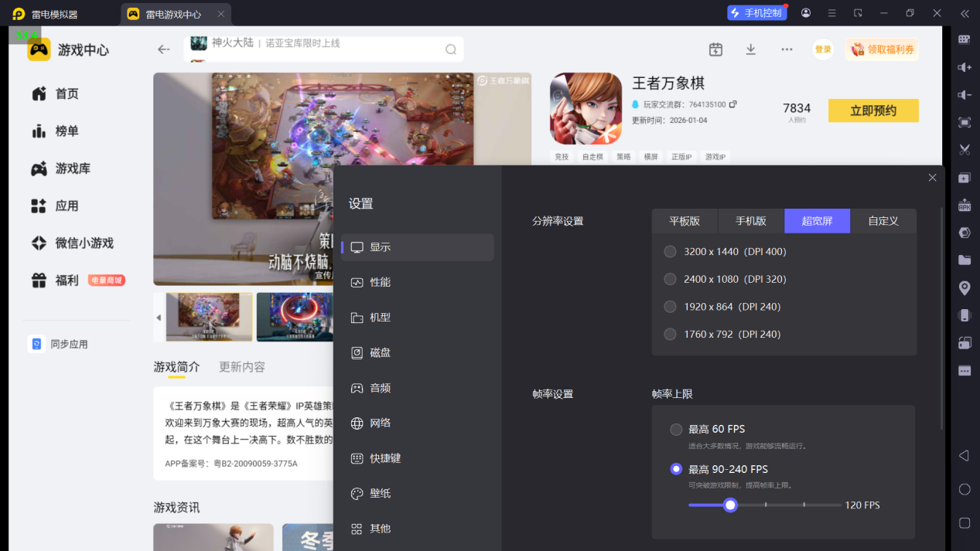Switch resolution preset to 手机版 tab
980x551 pixels.
(750, 221)
